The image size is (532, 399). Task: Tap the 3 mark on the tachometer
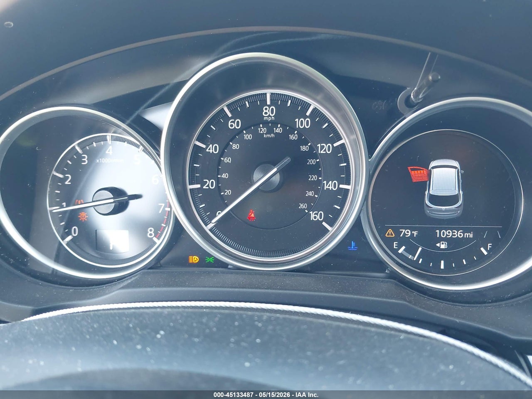click(x=84, y=159)
